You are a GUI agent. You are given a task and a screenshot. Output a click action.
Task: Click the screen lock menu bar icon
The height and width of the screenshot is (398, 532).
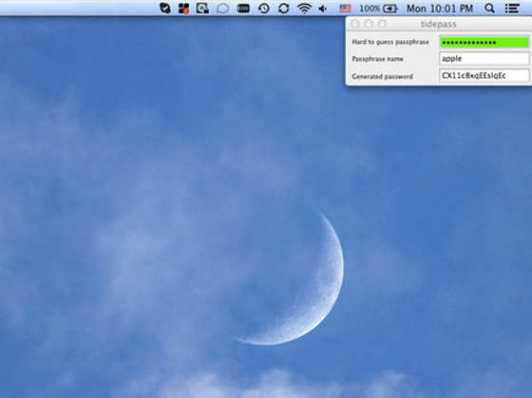tap(202, 9)
